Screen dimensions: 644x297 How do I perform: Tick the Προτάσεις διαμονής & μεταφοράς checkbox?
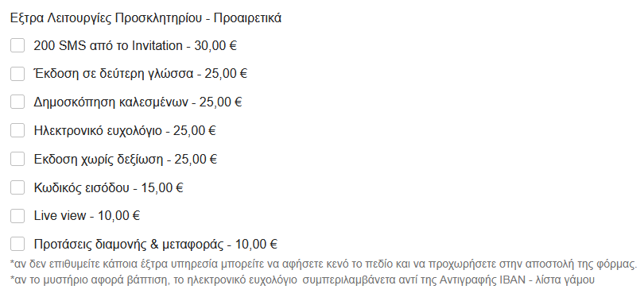click(x=17, y=244)
